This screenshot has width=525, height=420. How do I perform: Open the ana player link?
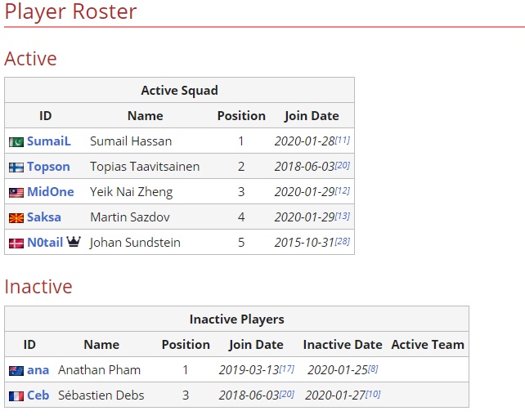38,370
